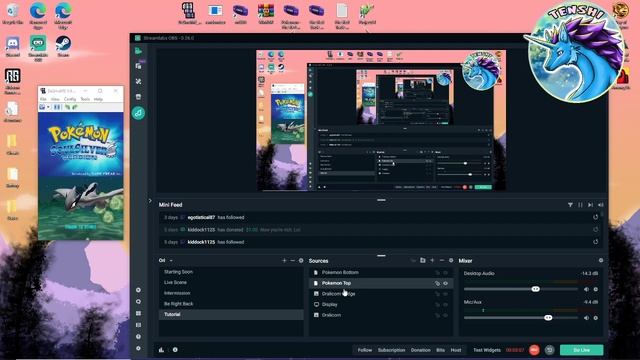Screen dimensions: 640x360
Task: Click the replay buffer icon beside record
Action: (549, 350)
